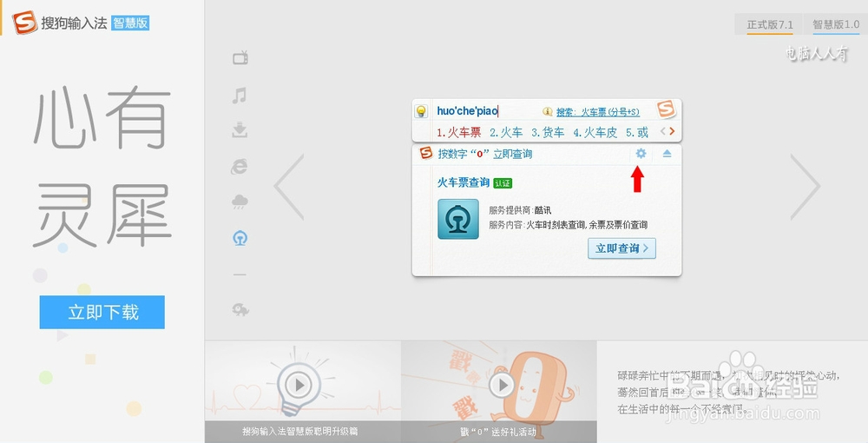This screenshot has height=443, width=868.
Task: Select the Internet Explorer feature icon
Action: point(240,166)
